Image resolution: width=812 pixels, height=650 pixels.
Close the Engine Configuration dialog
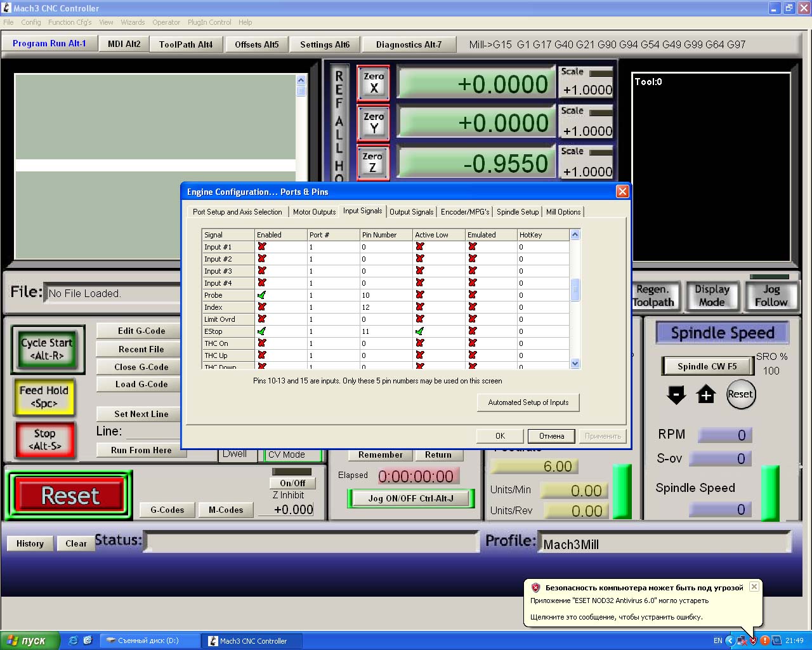click(x=622, y=192)
